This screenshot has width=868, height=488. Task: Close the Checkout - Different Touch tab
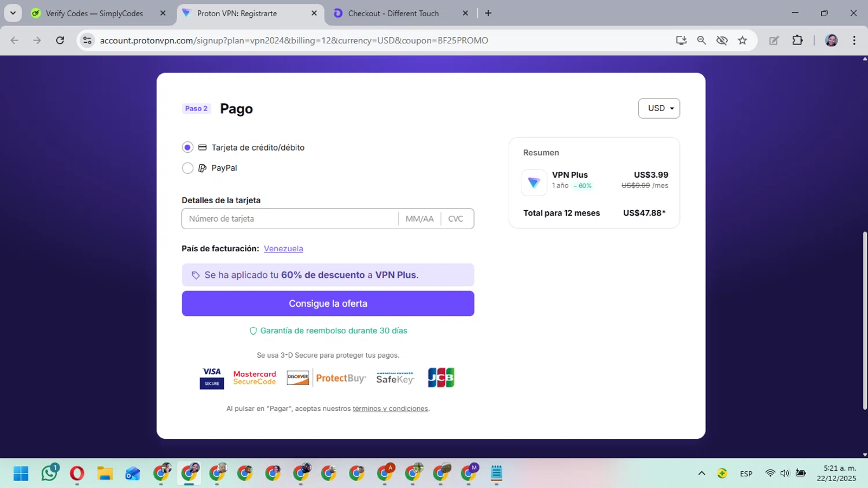(x=465, y=13)
